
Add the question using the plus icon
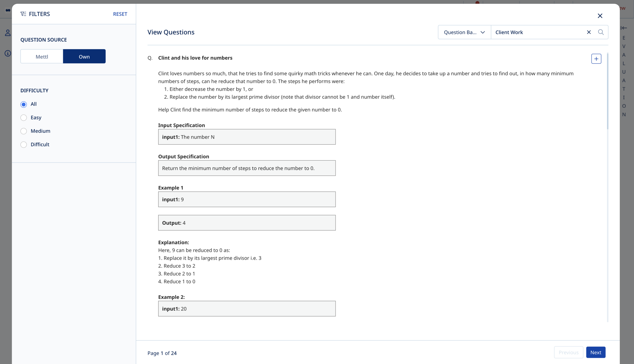pos(596,58)
